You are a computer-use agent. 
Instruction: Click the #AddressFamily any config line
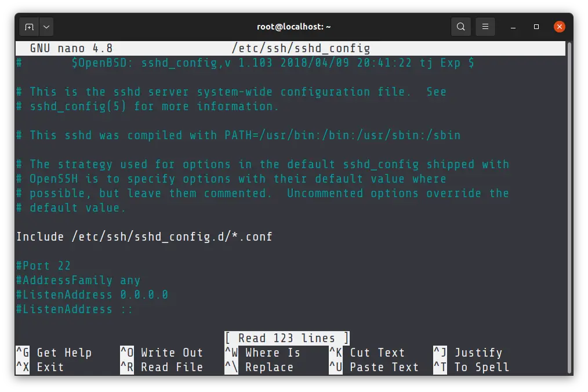(77, 280)
